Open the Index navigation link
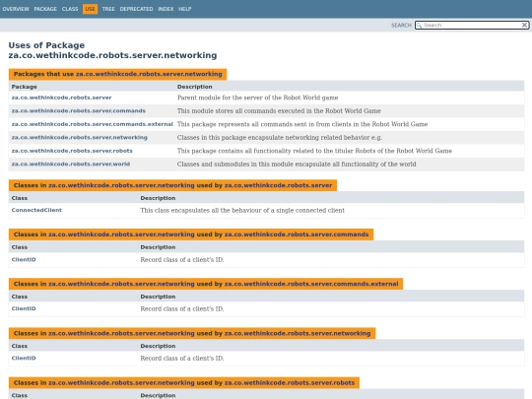 coord(166,9)
